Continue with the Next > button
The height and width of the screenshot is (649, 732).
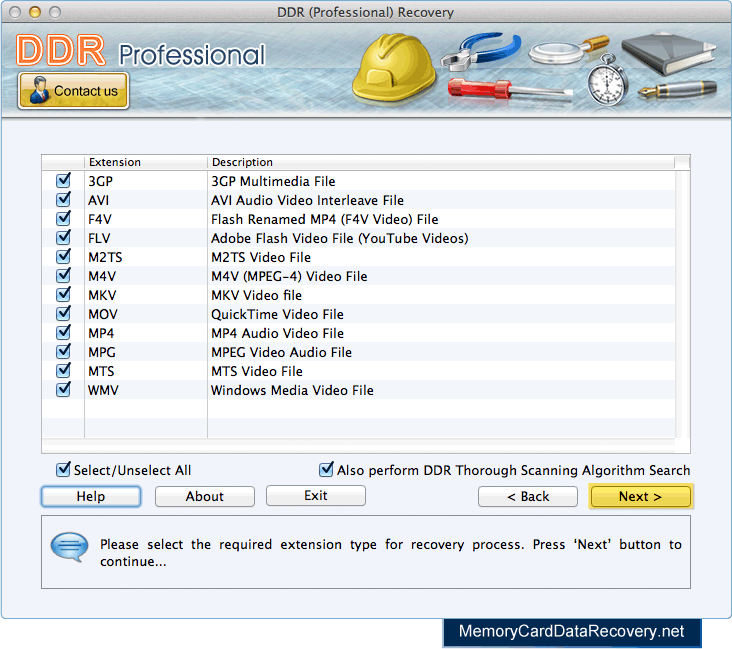640,496
